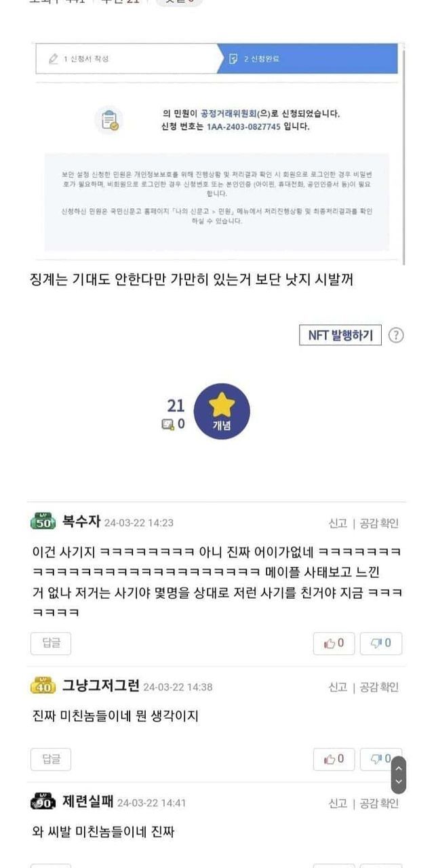Open 공감 확인 on 제련실패's comment
Screen dimensions: 434x868
[379, 803]
